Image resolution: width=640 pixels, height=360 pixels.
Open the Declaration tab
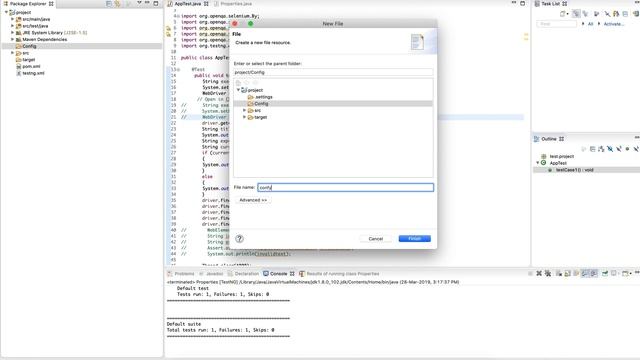click(243, 273)
